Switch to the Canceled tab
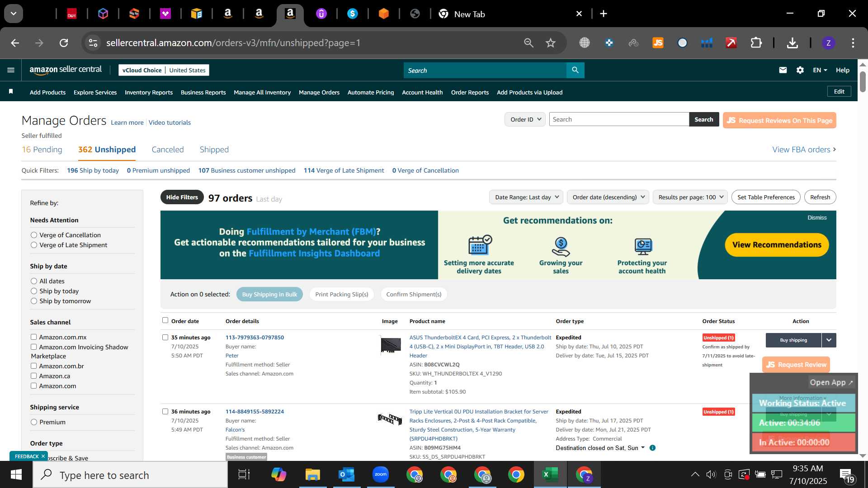Image resolution: width=868 pixels, height=488 pixels. point(168,150)
